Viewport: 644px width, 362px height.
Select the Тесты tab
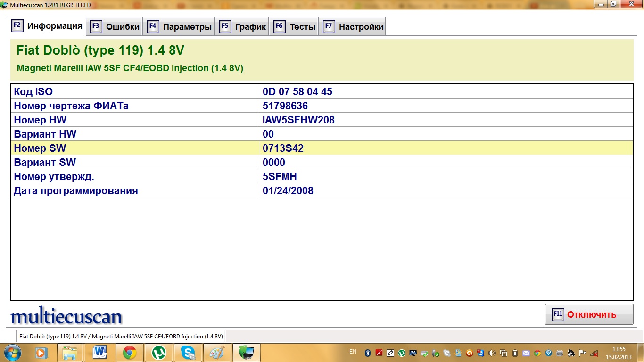coord(295,27)
